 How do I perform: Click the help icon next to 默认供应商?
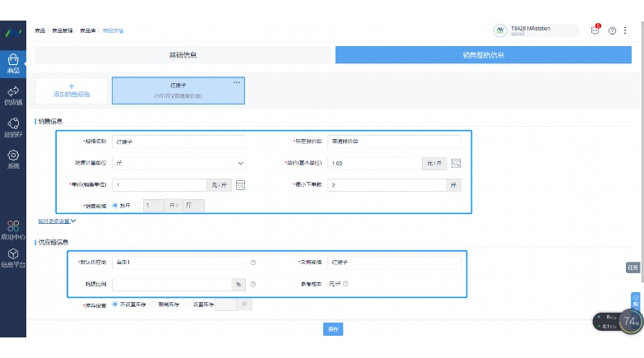[x=253, y=263]
